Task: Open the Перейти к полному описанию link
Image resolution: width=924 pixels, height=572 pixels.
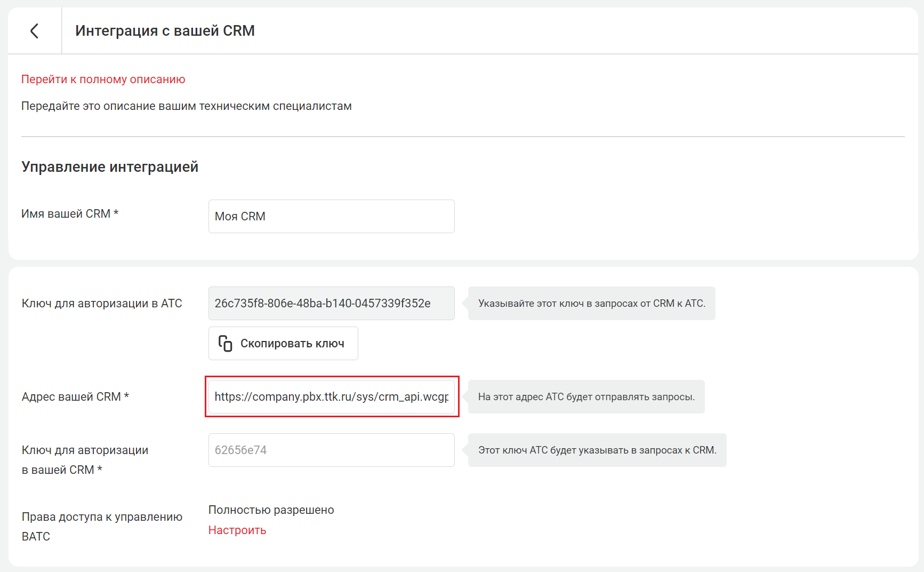Action: (x=103, y=80)
